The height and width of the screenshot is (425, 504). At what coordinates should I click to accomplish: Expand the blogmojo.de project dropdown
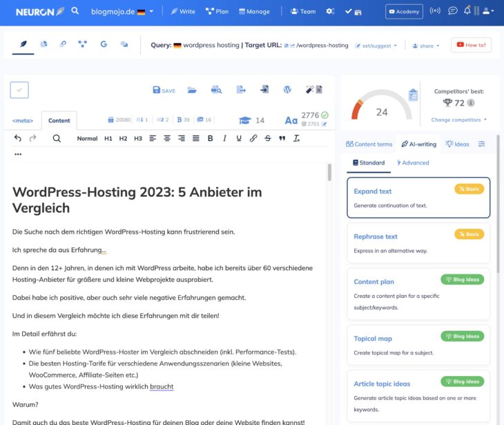(x=122, y=12)
